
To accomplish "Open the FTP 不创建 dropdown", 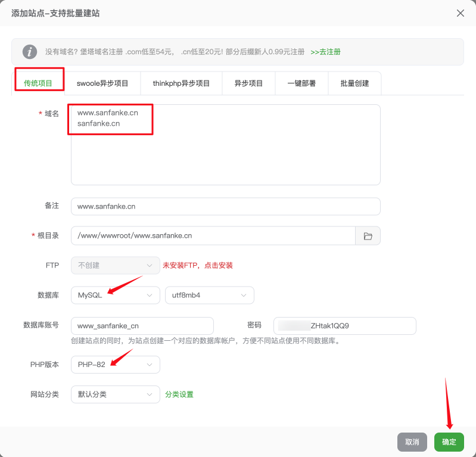I will 115,266.
